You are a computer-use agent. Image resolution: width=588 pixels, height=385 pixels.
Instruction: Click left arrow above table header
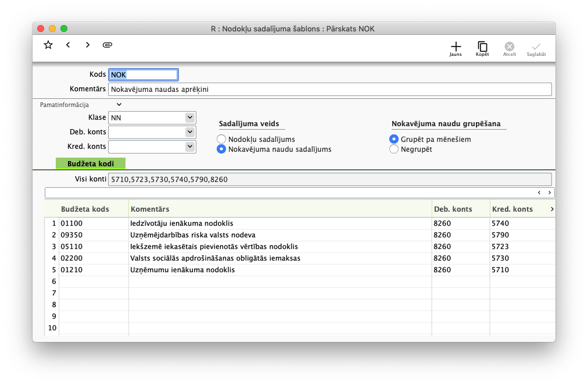click(x=539, y=192)
